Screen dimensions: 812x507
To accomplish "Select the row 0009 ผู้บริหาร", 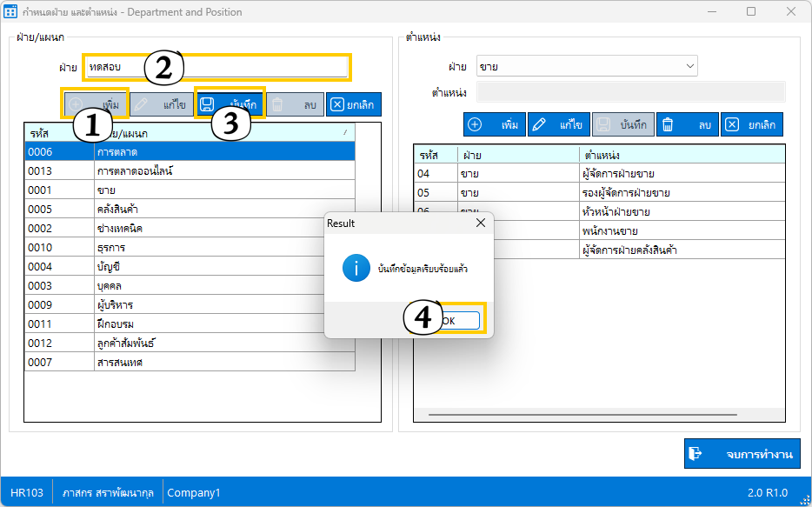I will point(189,305).
